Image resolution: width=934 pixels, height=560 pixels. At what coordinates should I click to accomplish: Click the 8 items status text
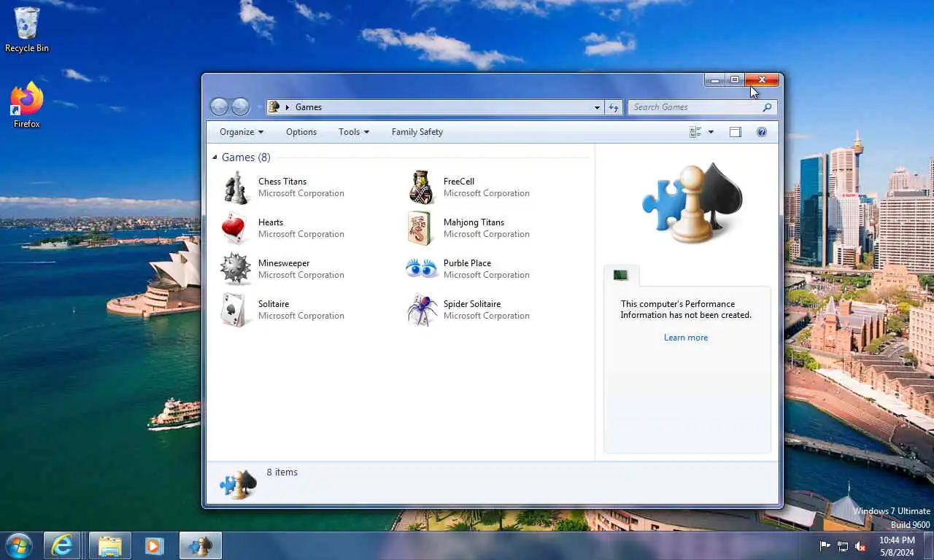point(282,472)
